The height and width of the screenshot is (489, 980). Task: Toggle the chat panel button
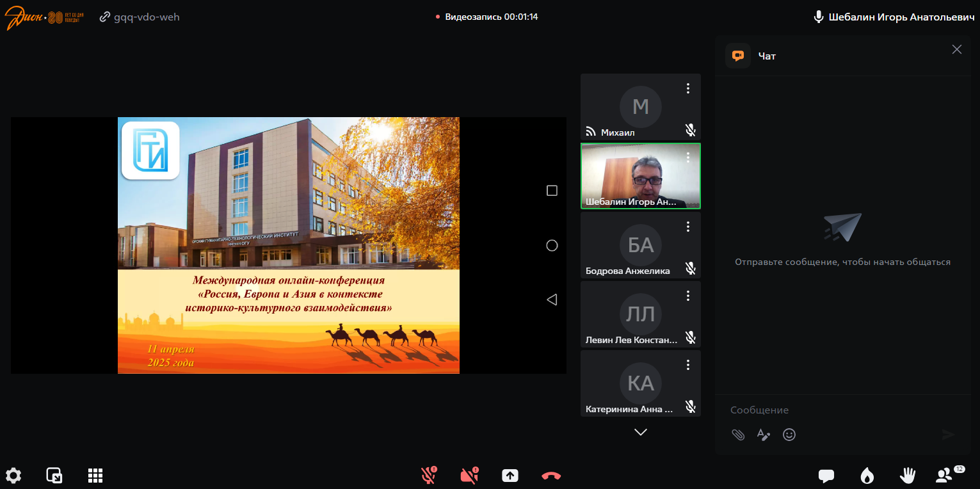click(x=826, y=476)
